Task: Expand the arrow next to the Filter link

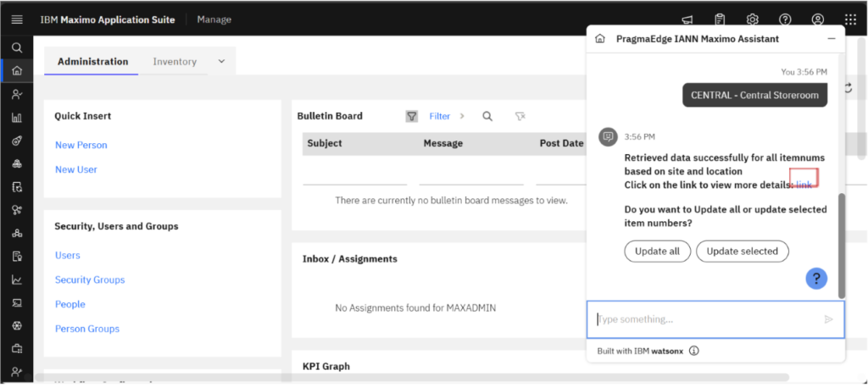Action: click(462, 116)
